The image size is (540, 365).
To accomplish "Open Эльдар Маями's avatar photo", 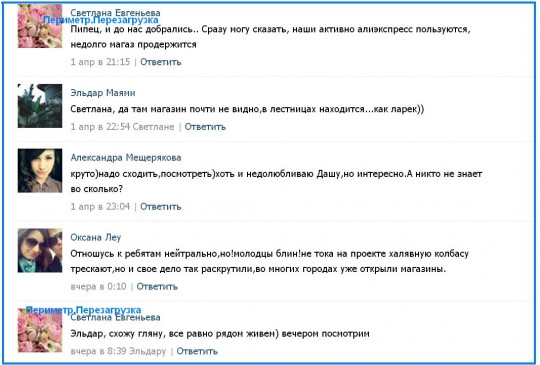I will click(40, 106).
